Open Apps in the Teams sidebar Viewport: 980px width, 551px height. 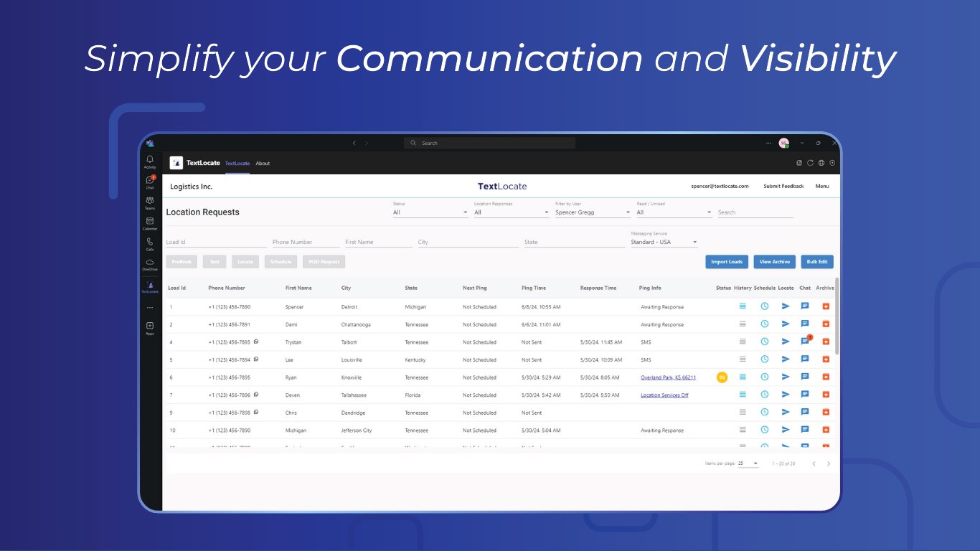(150, 328)
